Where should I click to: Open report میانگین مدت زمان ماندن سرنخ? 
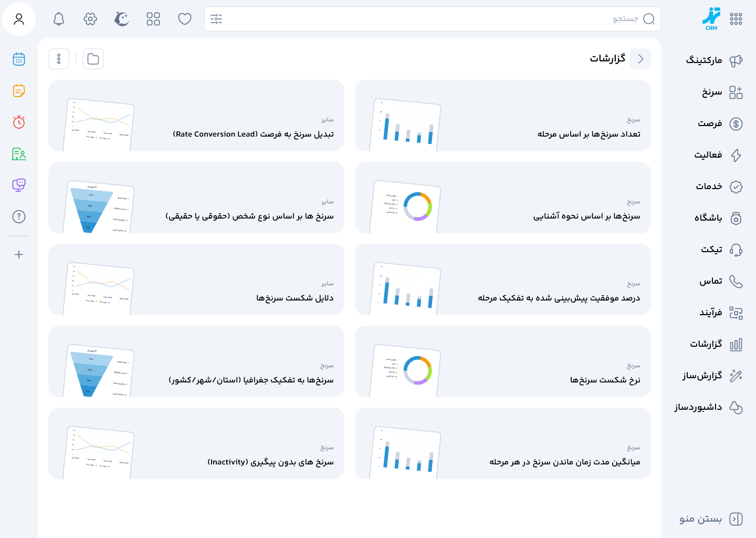(x=503, y=443)
